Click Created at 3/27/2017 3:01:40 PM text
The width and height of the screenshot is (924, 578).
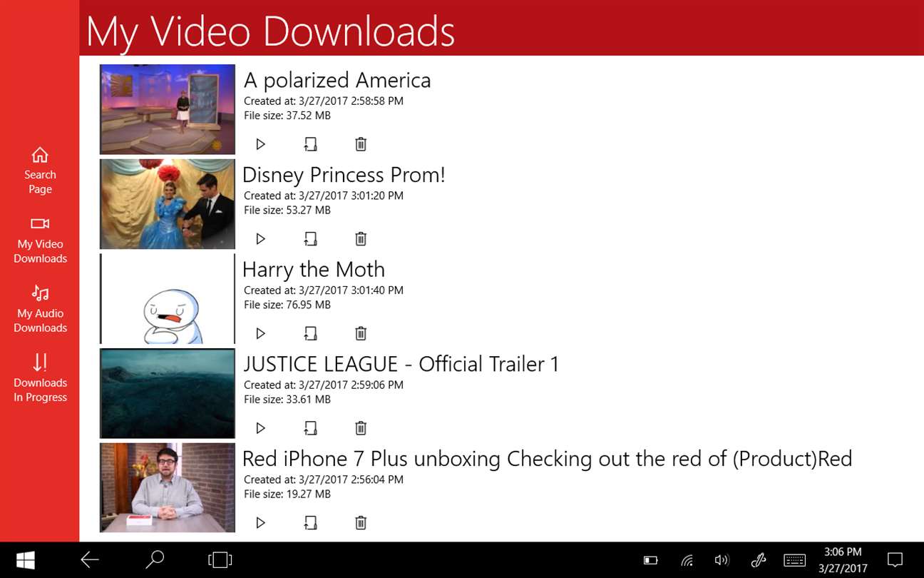point(324,290)
